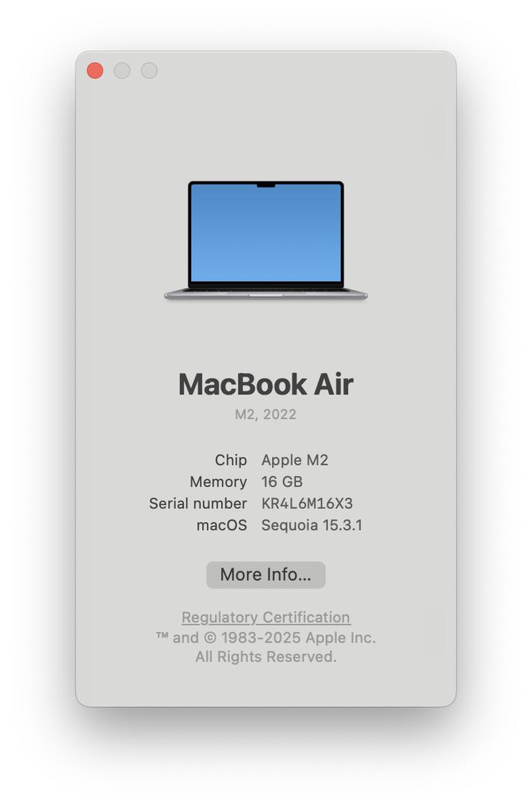532x807 pixels.
Task: Click the MacBook Air title text
Action: point(265,384)
